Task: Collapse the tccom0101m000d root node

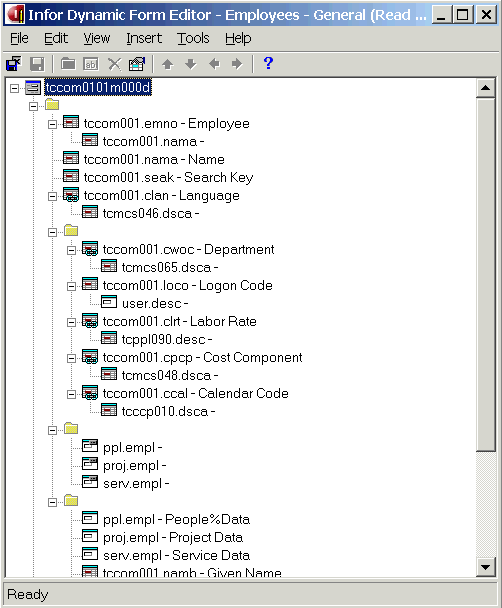Action: 14,88
